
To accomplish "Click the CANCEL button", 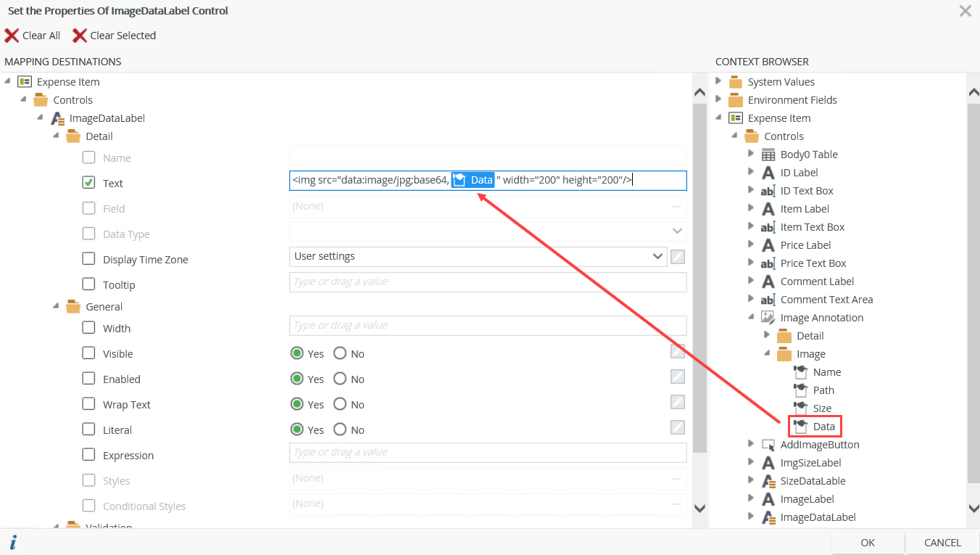I will pos(942,543).
